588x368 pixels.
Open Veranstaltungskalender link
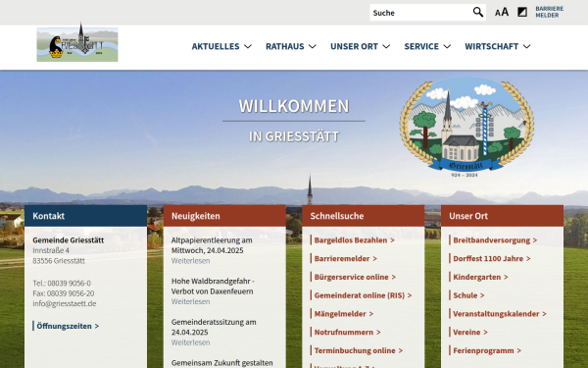click(x=499, y=314)
